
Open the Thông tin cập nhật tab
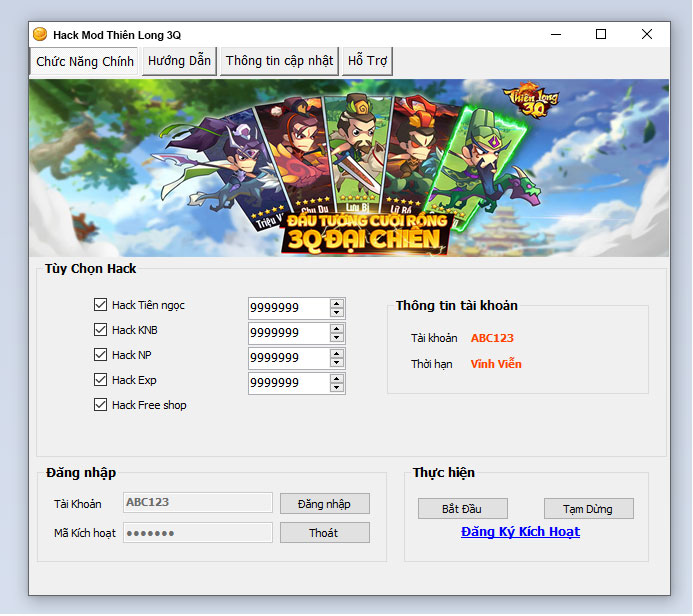279,61
